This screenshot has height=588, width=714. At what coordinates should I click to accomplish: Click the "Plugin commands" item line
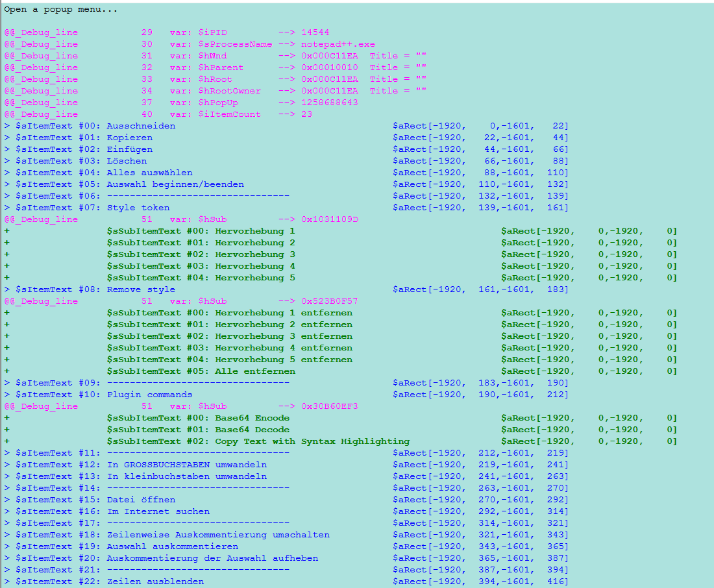click(149, 395)
